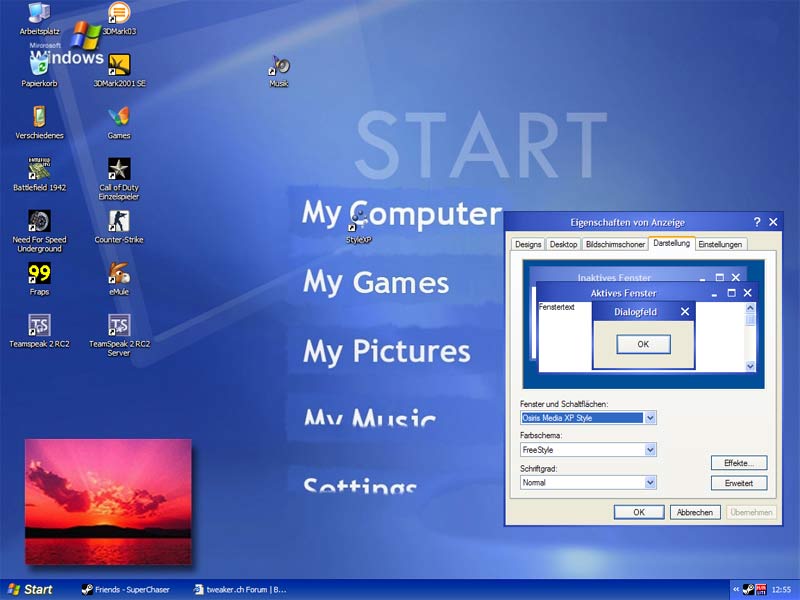Select the Designs tab
Viewport: 800px width, 600px height.
pos(527,244)
